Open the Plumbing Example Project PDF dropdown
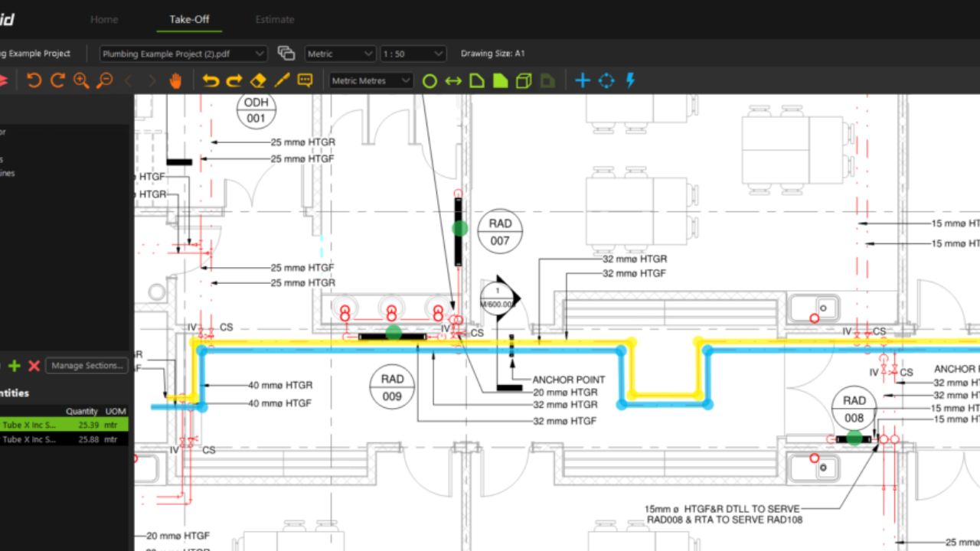The height and width of the screenshot is (551, 980). click(x=182, y=54)
